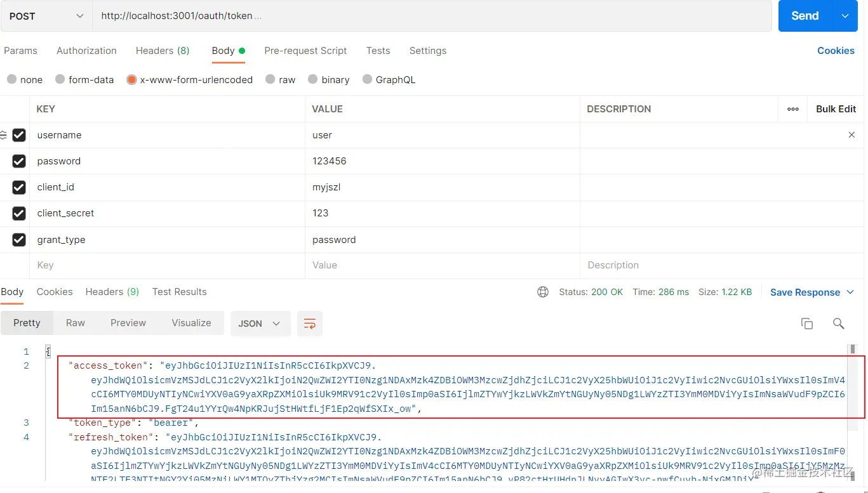Click the response pane vertical scrollbar
The width and height of the screenshot is (868, 493).
coord(852,412)
